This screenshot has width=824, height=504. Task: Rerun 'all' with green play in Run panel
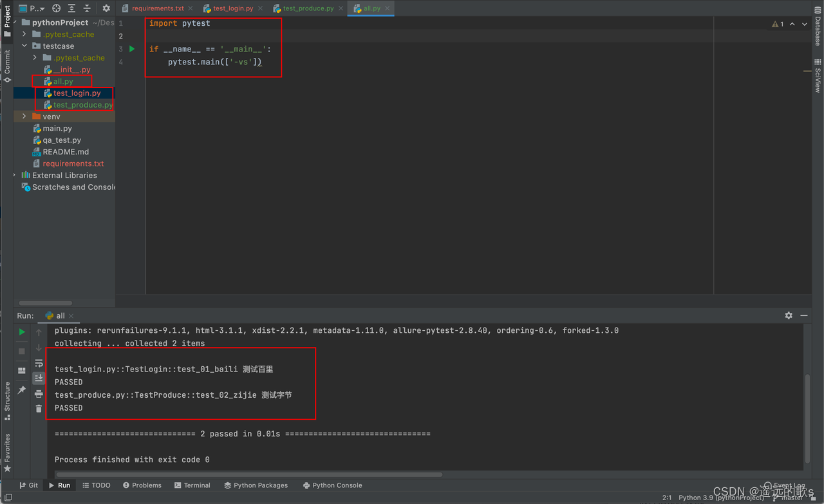[x=22, y=332]
